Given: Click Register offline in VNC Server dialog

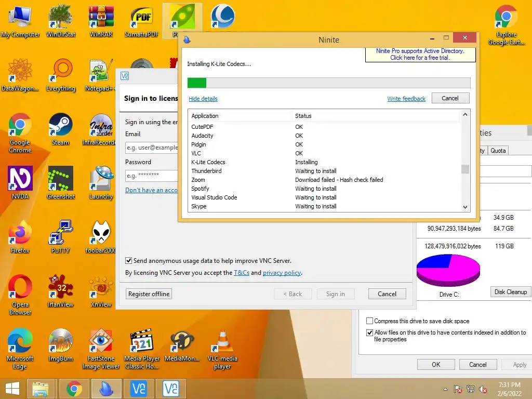Looking at the screenshot, I should click(149, 294).
